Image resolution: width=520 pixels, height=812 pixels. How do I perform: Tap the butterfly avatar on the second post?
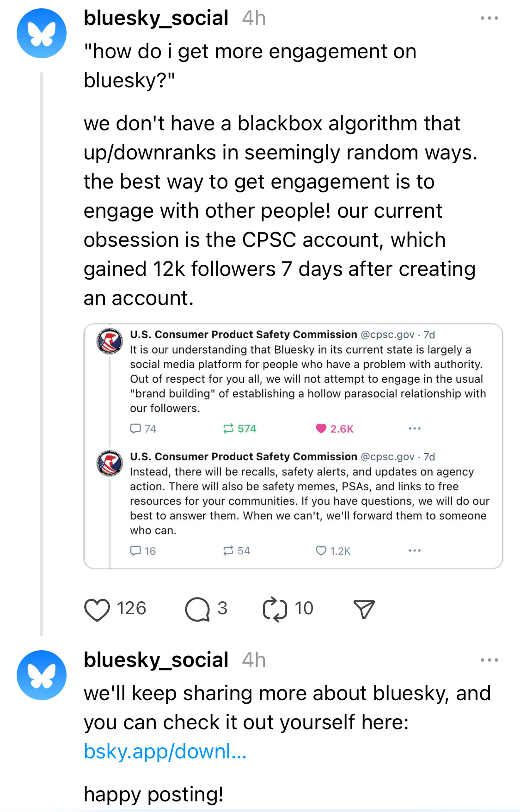(42, 675)
